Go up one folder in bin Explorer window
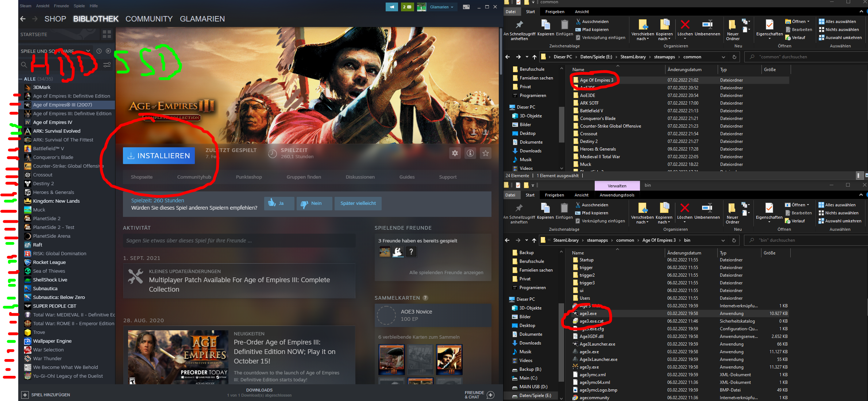This screenshot has width=868, height=401. (534, 240)
